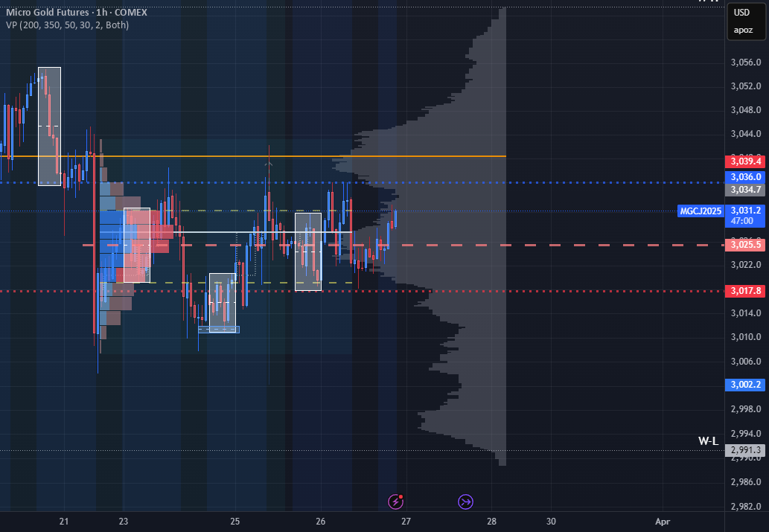Click the 27 date on time axis
Screen dimensions: 769x532
pyautogui.click(x=406, y=522)
